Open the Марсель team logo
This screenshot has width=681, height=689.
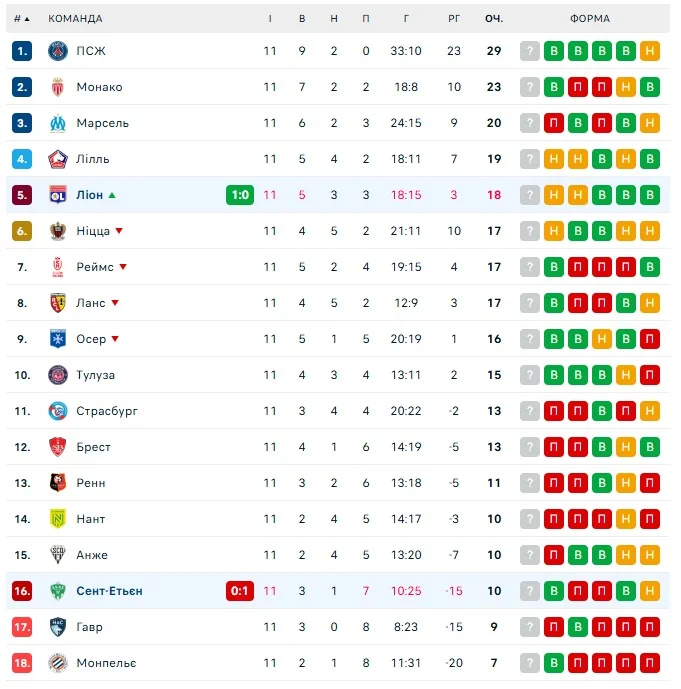tap(57, 123)
